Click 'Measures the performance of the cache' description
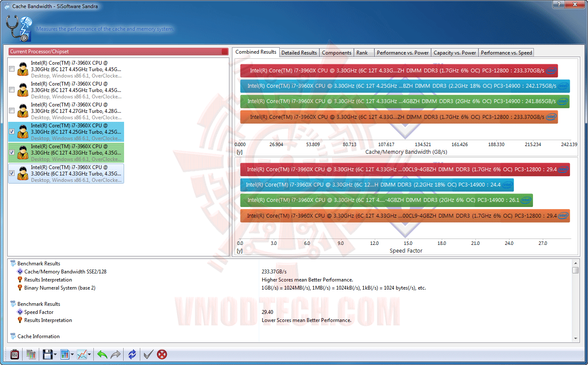This screenshot has width=588, height=365. [105, 29]
